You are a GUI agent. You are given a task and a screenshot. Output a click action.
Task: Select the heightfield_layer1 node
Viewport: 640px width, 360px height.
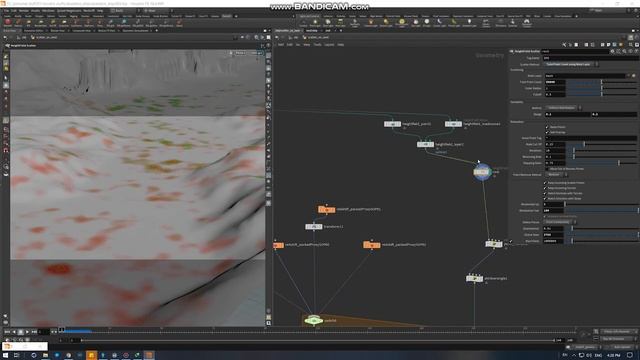point(425,144)
